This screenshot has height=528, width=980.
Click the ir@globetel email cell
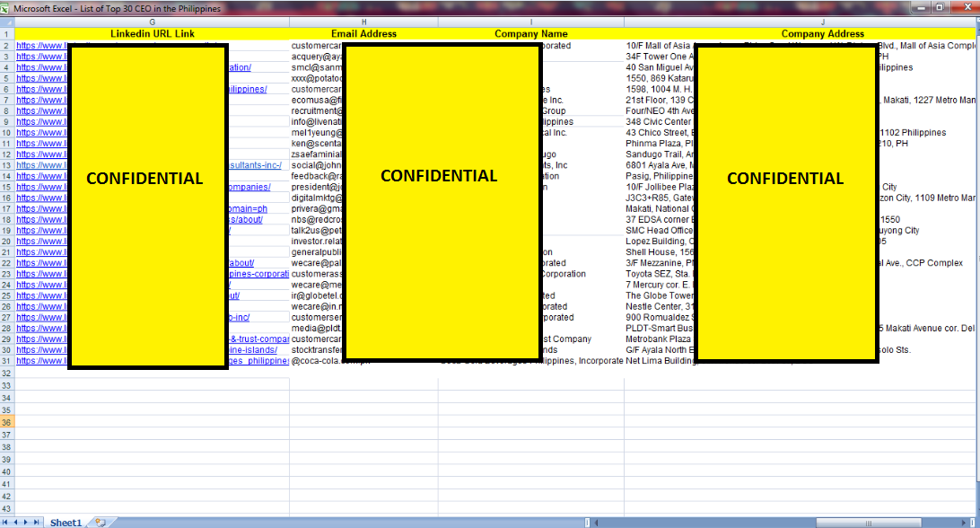coord(317,296)
